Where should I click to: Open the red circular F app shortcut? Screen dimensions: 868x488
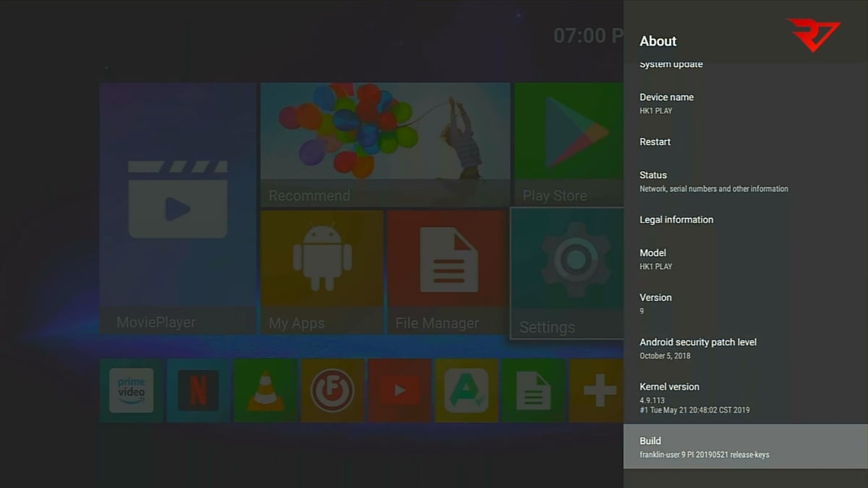point(332,390)
